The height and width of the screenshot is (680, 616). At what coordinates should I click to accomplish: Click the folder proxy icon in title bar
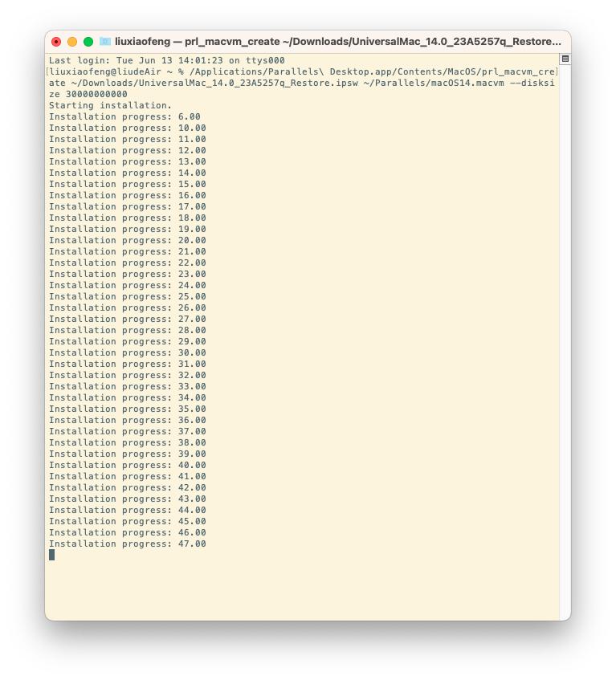[x=105, y=42]
